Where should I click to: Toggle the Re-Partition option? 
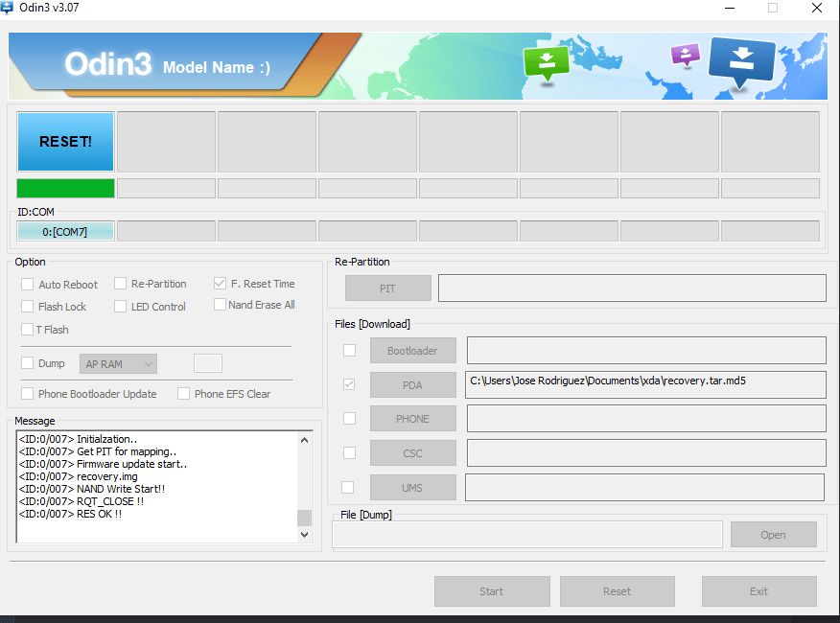(121, 284)
